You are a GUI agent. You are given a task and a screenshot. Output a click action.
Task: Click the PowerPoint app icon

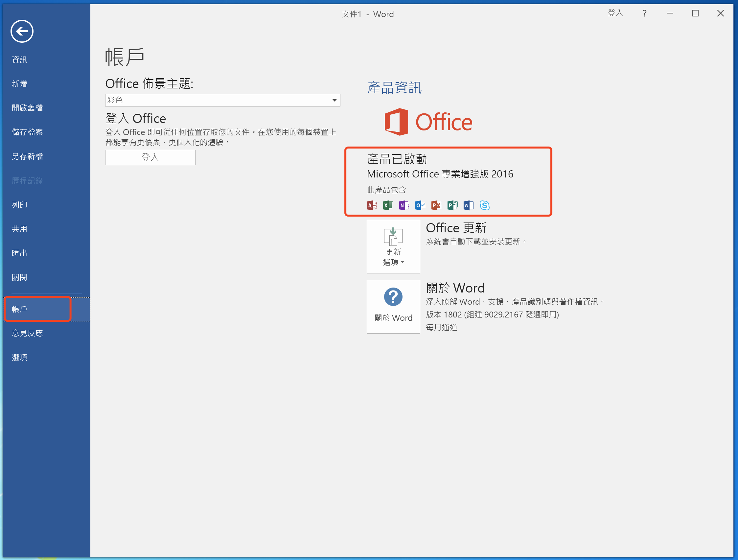pyautogui.click(x=436, y=205)
